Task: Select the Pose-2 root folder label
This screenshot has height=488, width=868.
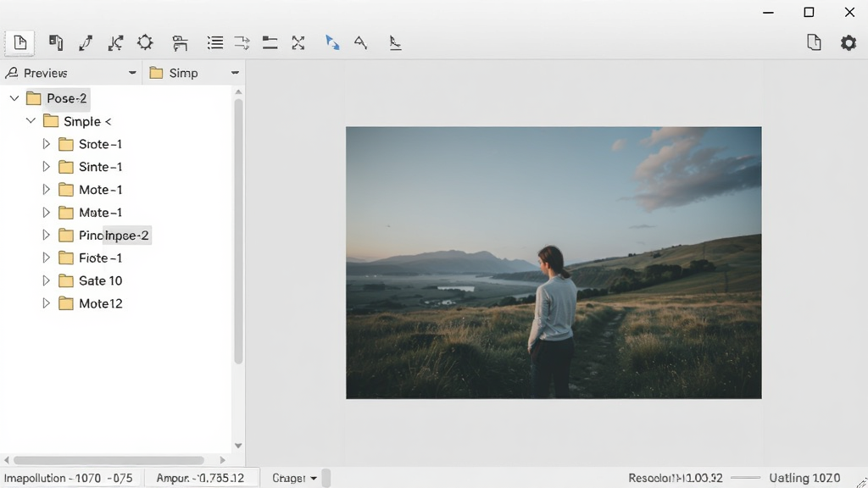Action: pos(66,98)
